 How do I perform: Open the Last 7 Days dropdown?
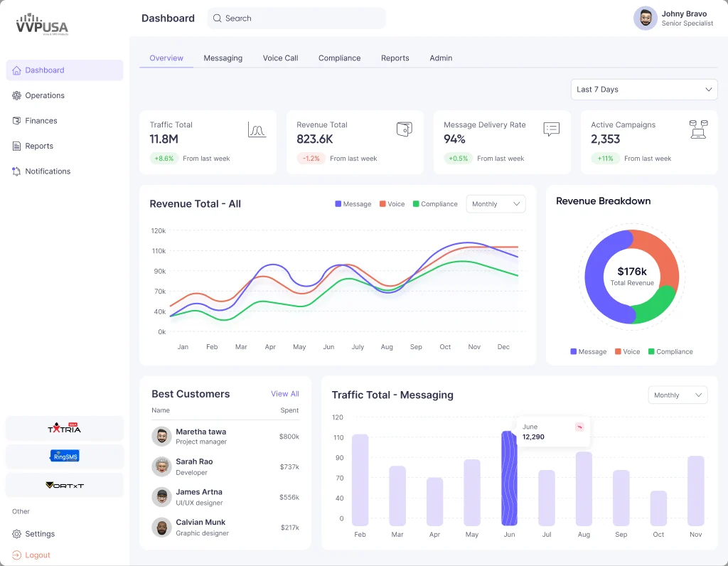[x=644, y=89]
